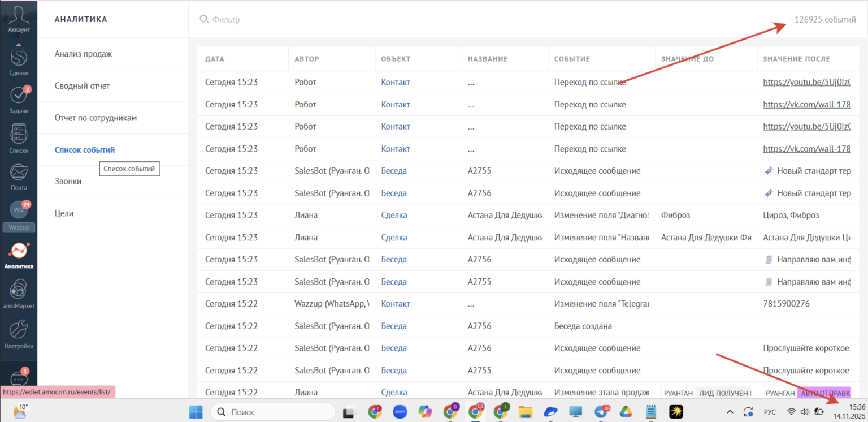The image size is (868, 422).
Task: Open the first Контакт link in table
Action: pyautogui.click(x=396, y=82)
